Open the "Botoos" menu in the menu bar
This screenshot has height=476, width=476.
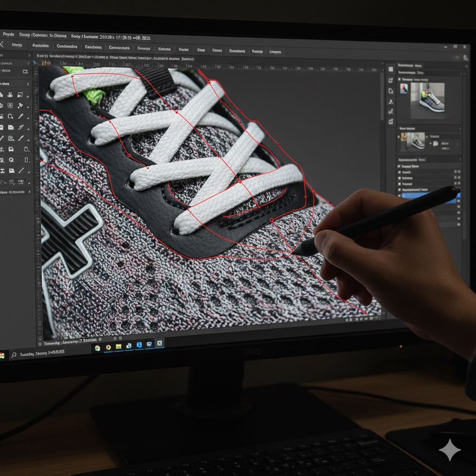tap(164, 49)
